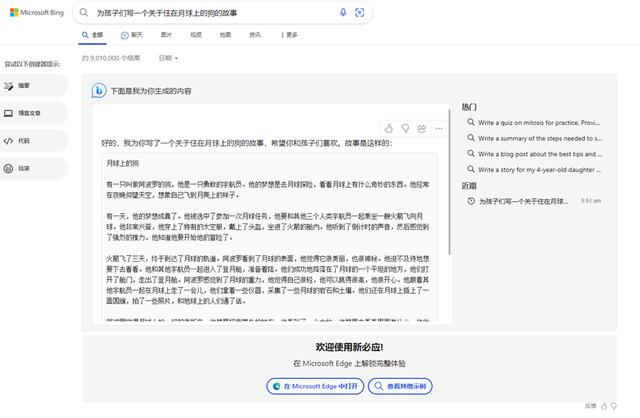Click the share icon on response card

pyautogui.click(x=422, y=128)
